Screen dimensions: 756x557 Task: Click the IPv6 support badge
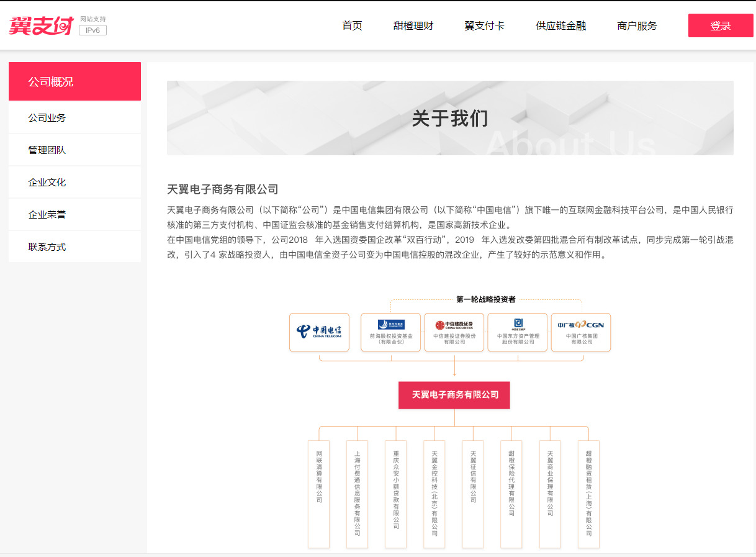[92, 30]
